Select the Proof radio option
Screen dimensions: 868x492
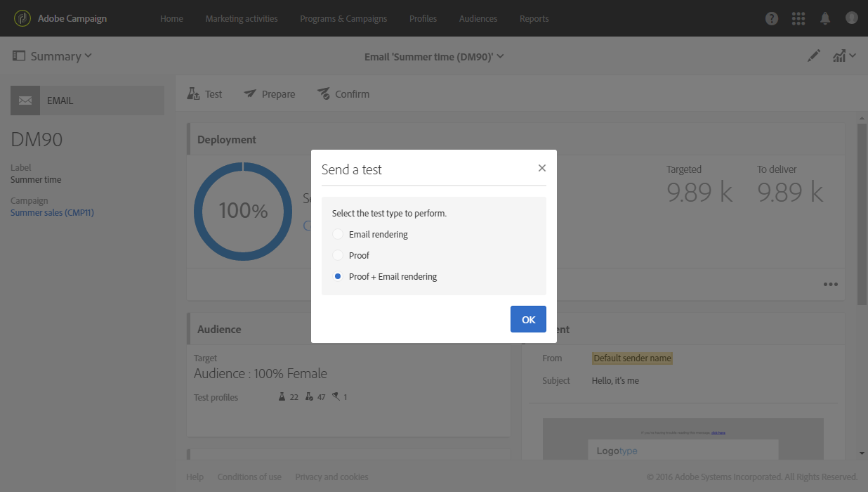coord(338,255)
